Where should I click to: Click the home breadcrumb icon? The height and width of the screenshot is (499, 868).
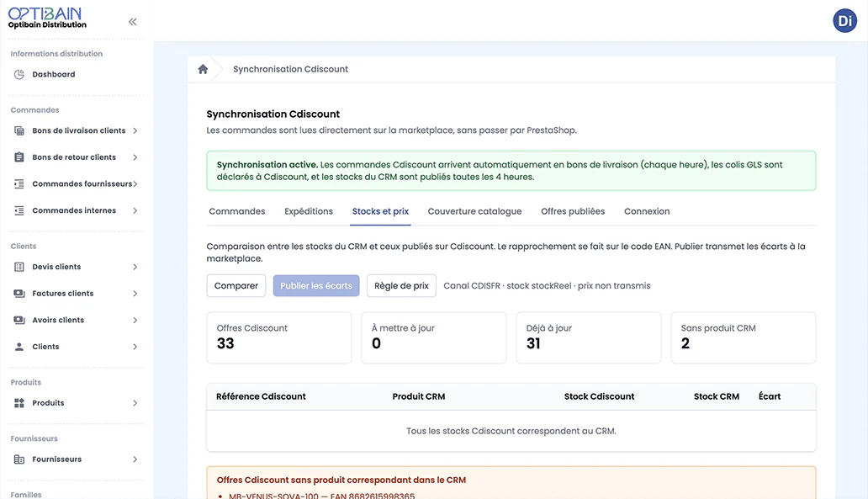(x=204, y=69)
